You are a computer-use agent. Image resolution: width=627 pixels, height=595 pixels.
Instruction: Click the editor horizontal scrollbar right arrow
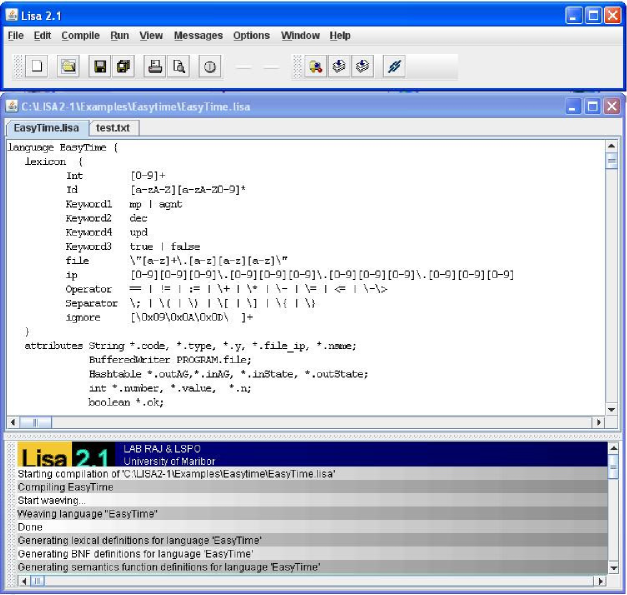pyautogui.click(x=599, y=423)
